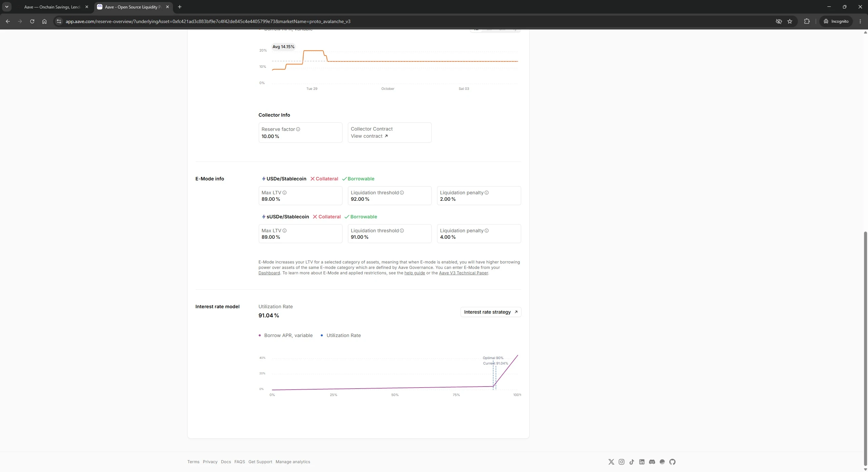The image size is (868, 472).
Task: Switch to the Aave Onchain Savings tab
Action: (52, 7)
